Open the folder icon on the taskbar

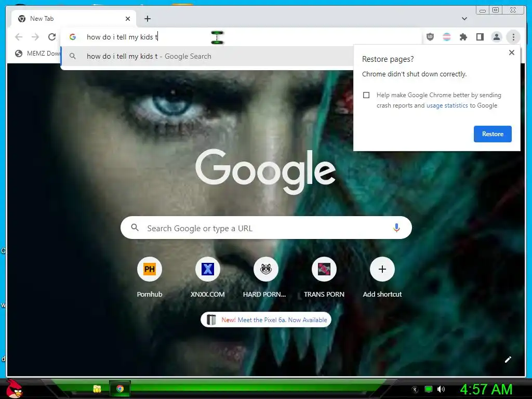97,389
